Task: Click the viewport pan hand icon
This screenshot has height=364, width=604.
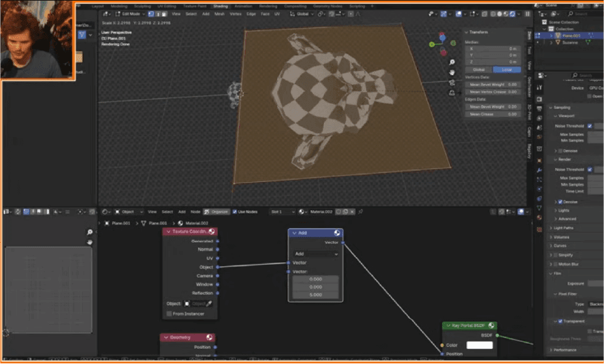Action: pos(451,72)
